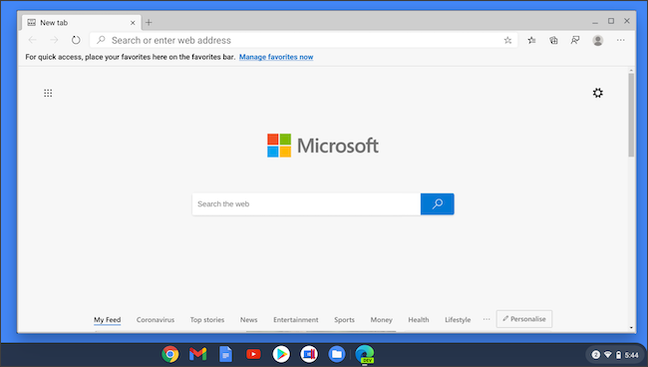Select the New tab tab

pyautogui.click(x=81, y=23)
